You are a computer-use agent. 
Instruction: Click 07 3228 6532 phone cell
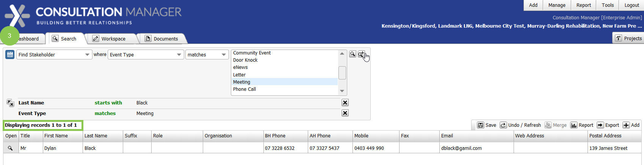tap(286, 148)
